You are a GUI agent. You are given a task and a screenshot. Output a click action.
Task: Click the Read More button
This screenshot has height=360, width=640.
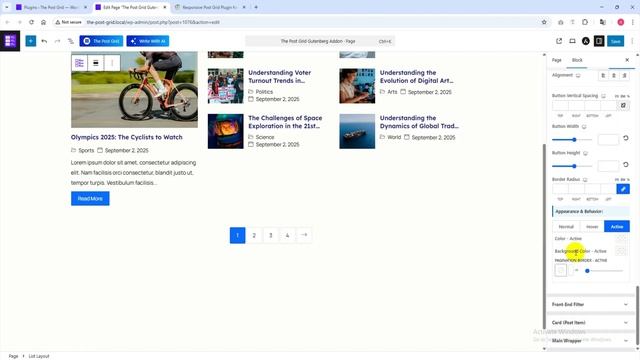pos(90,198)
